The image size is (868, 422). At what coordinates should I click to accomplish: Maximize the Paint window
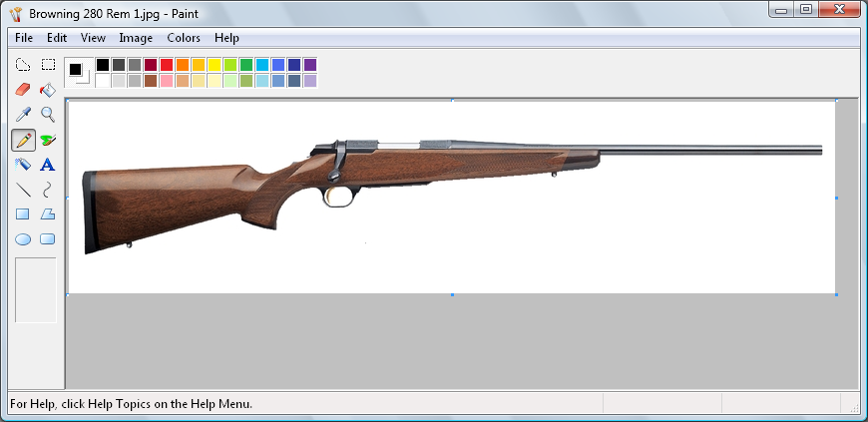pyautogui.click(x=806, y=9)
